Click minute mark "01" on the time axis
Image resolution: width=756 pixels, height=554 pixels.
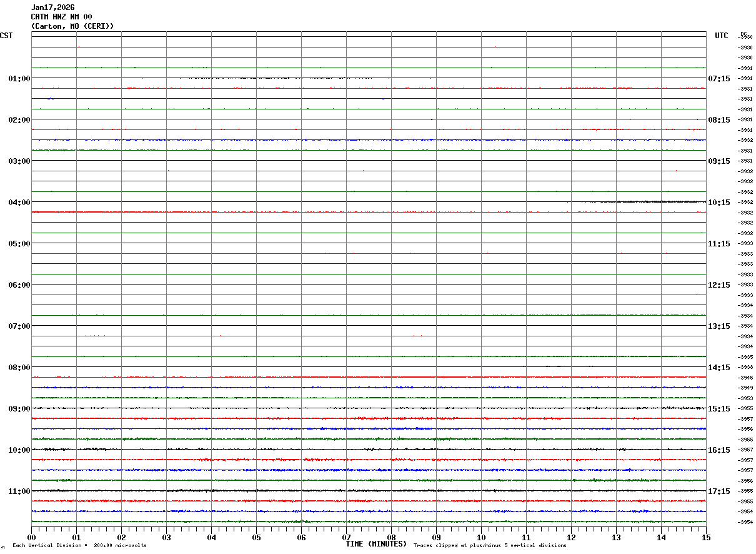coord(76,537)
